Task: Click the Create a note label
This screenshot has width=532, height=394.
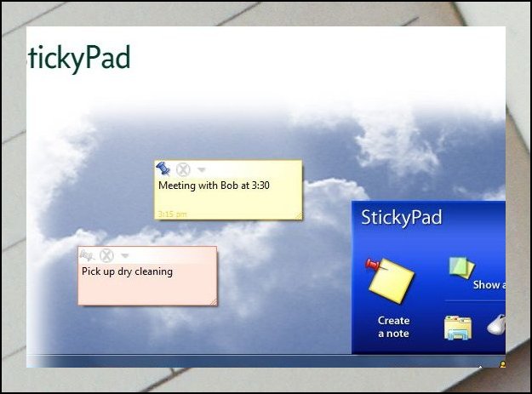Action: tap(393, 327)
